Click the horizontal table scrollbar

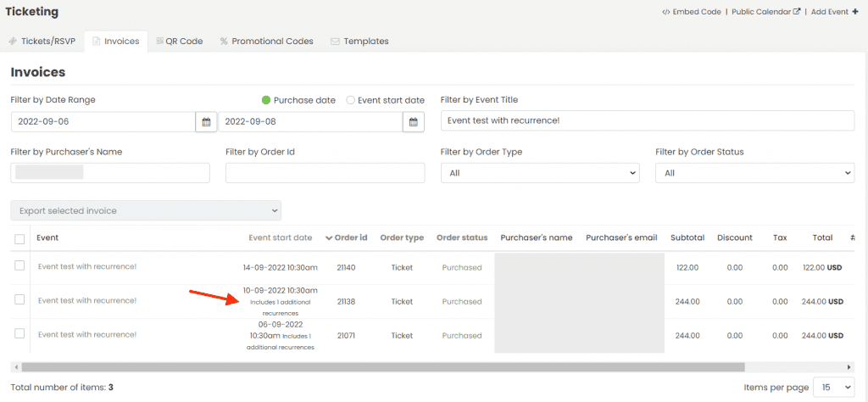[383, 367]
